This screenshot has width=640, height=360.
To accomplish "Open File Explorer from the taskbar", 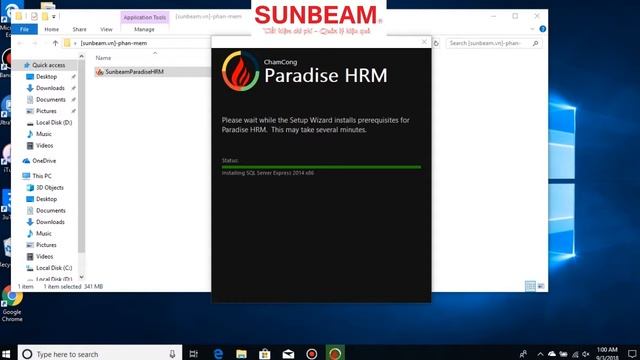I will pyautogui.click(x=241, y=353).
